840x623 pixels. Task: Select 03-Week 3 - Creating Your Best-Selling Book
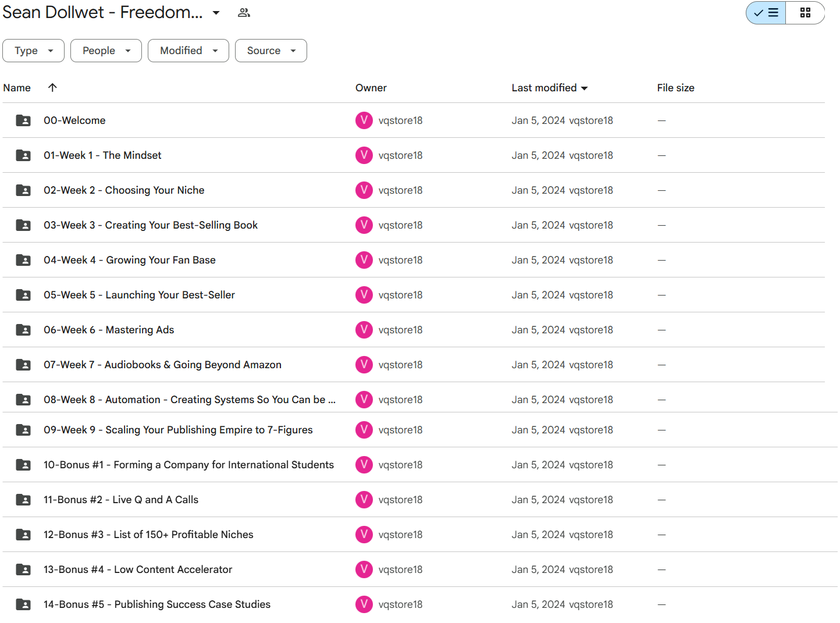click(x=151, y=225)
